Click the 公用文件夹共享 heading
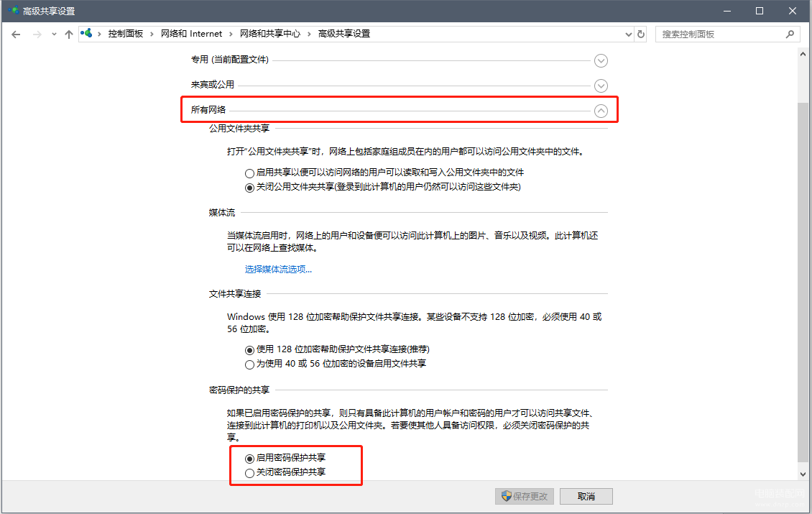812x514 pixels. click(239, 129)
